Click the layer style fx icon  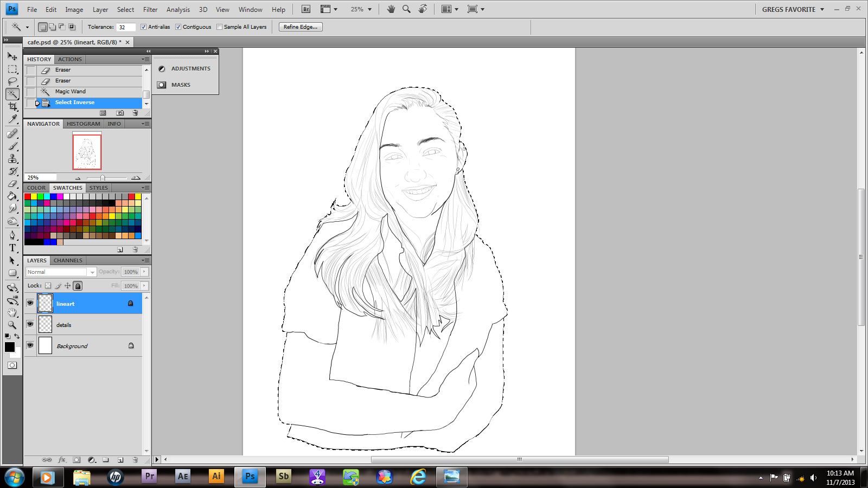[x=62, y=460]
